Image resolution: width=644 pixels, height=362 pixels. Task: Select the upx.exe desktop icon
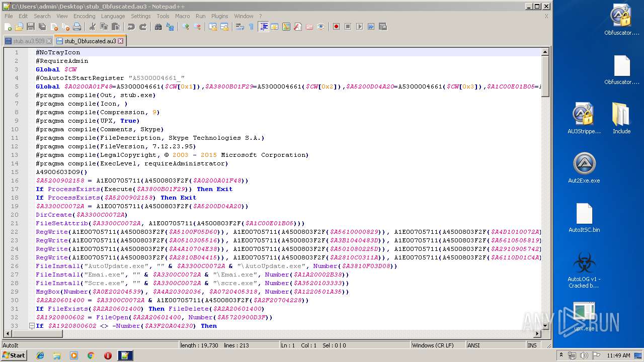(584, 317)
